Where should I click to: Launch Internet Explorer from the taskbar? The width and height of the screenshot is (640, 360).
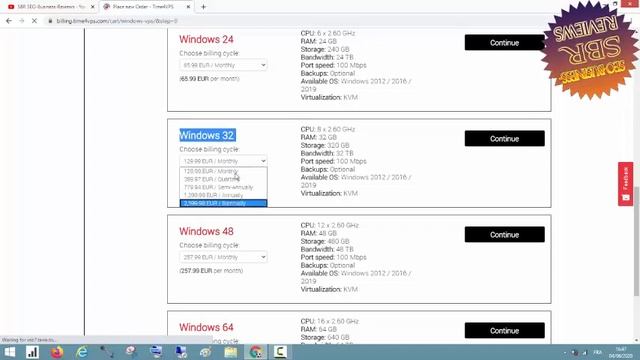pos(82,352)
